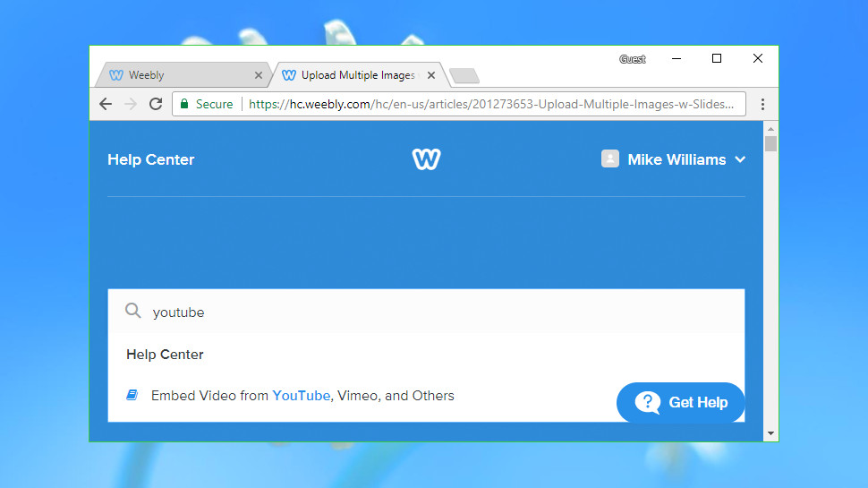This screenshot has width=868, height=488.
Task: Close the Upload Multiple Images tab
Action: (x=431, y=75)
